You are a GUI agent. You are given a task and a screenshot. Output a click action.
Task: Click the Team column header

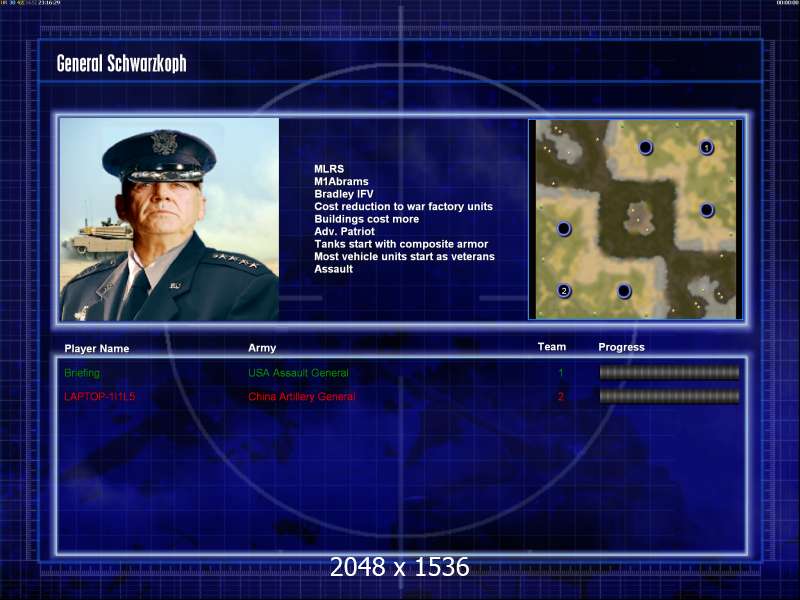(552, 347)
